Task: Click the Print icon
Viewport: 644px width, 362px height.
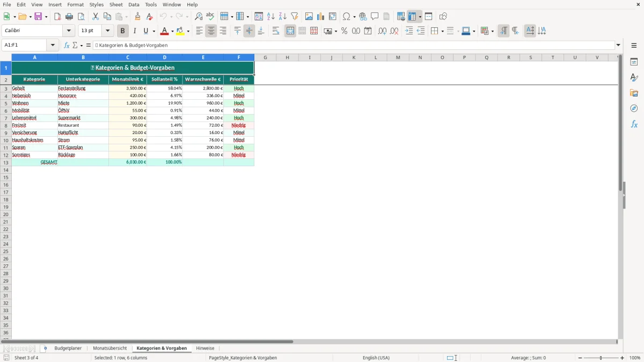Action: pyautogui.click(x=69, y=17)
